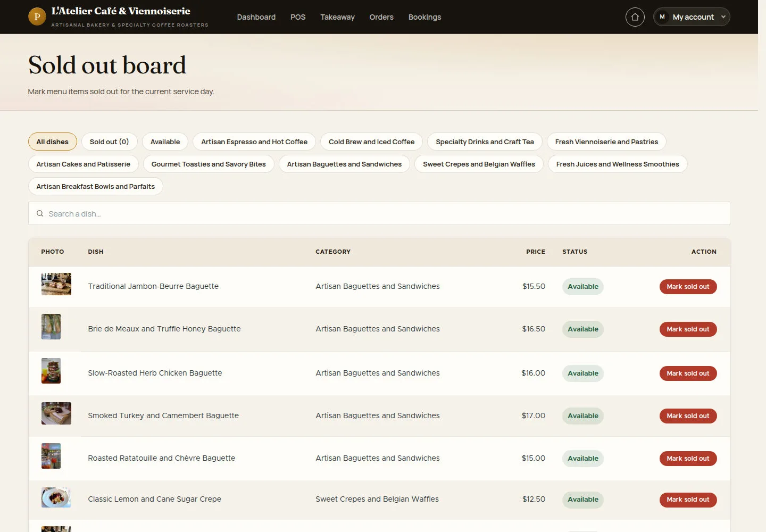The image size is (766, 532).
Task: Filter by Artisan Breakfast Bowls and Parfaits
Action: (x=96, y=186)
